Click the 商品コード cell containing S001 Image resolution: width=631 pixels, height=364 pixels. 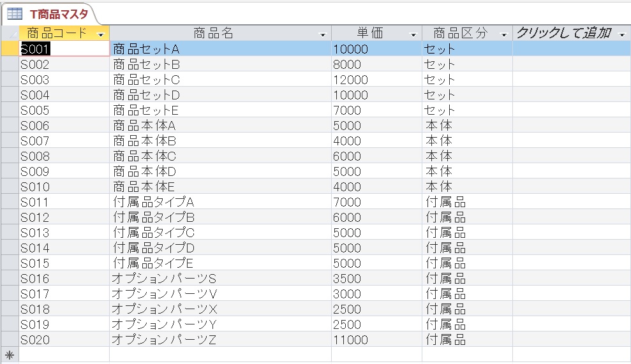tap(64, 49)
